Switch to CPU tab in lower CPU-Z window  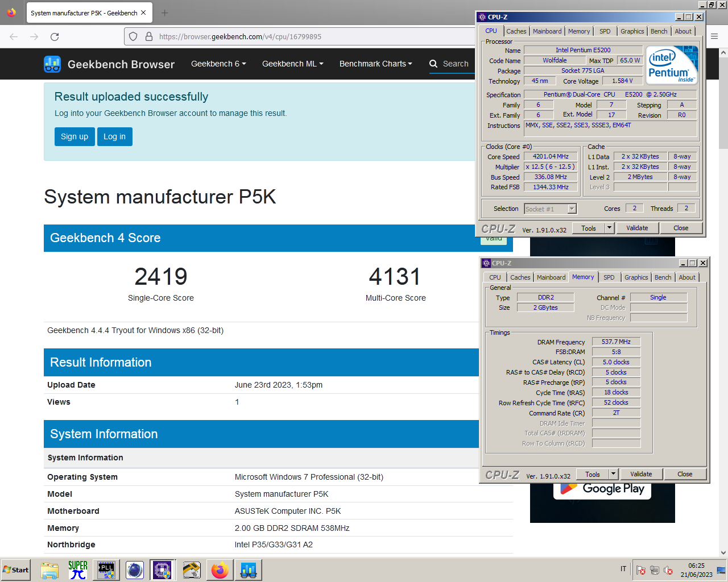click(495, 277)
